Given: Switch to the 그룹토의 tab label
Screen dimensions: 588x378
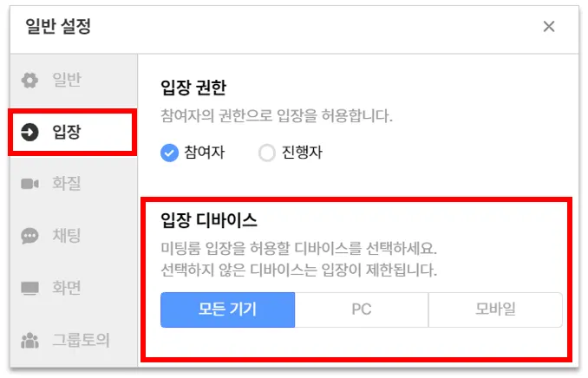Looking at the screenshot, I should coord(81,340).
